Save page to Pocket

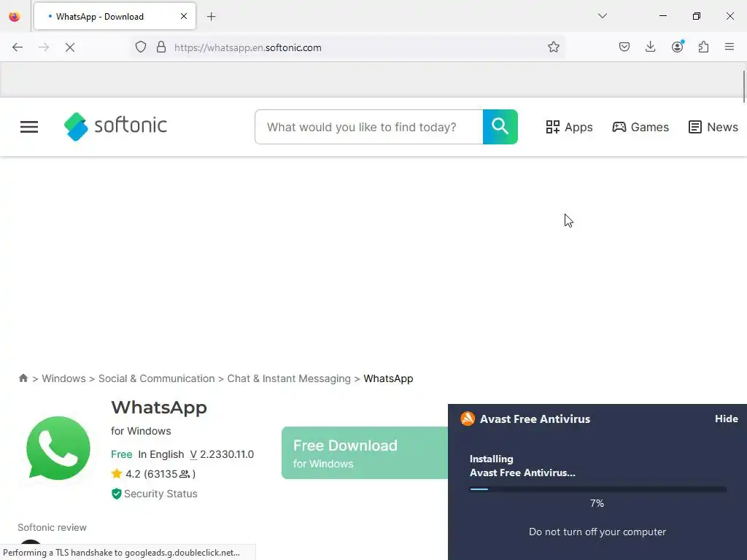point(624,47)
